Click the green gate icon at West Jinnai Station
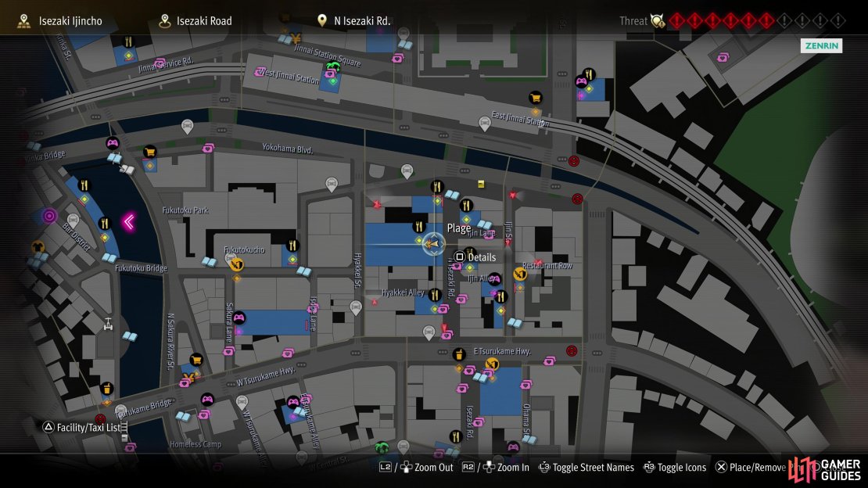Image resolution: width=868 pixels, height=488 pixels. (x=332, y=67)
